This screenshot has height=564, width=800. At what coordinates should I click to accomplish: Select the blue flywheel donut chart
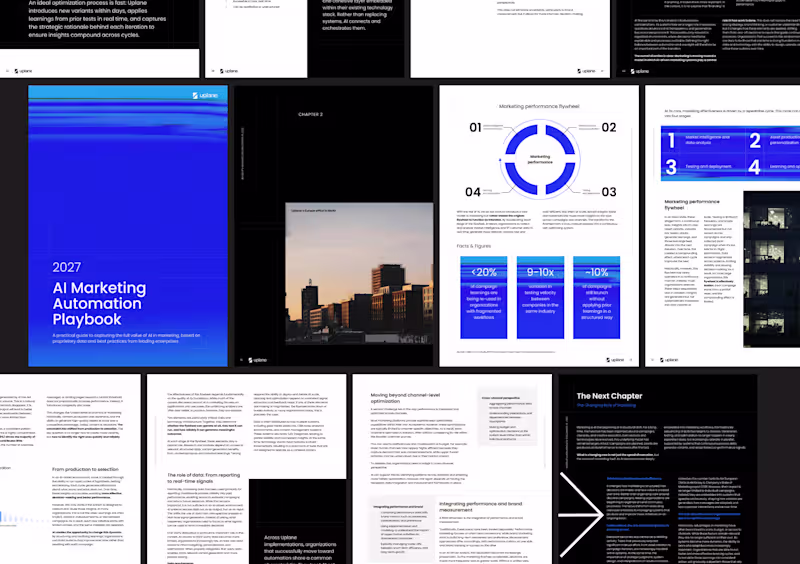pyautogui.click(x=540, y=159)
